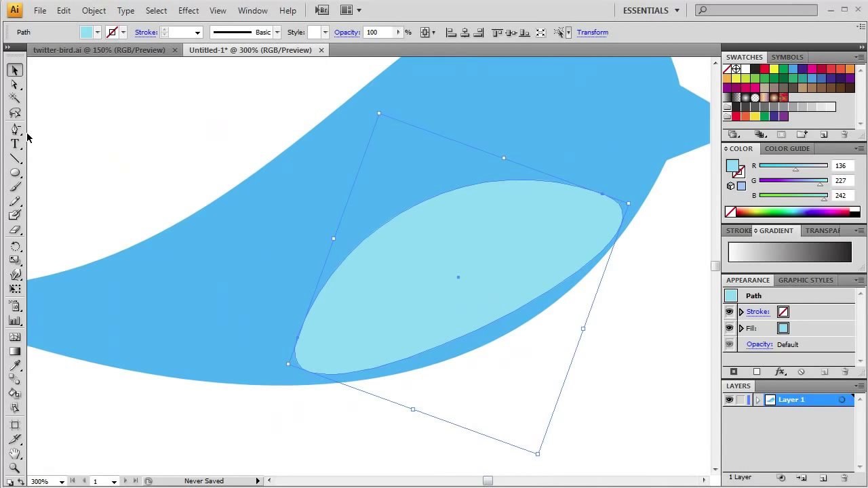
Task: Toggle visibility of the Opacity attribute
Action: 730,344
